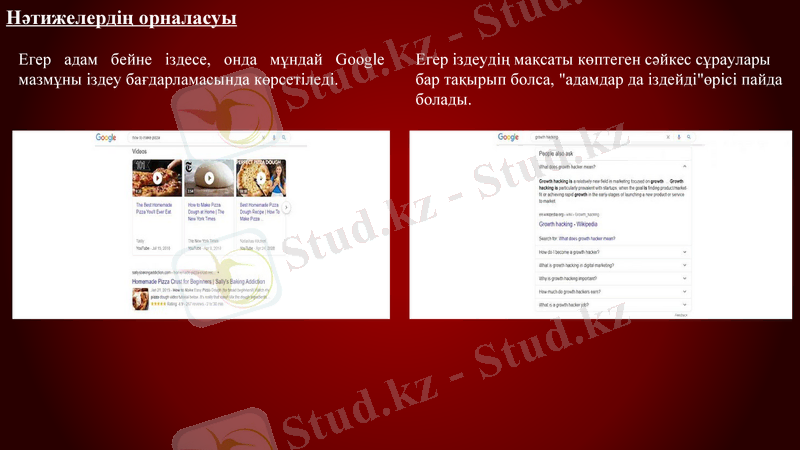Clear the 'growth hacking' search box
The height and width of the screenshot is (450, 800).
(668, 137)
